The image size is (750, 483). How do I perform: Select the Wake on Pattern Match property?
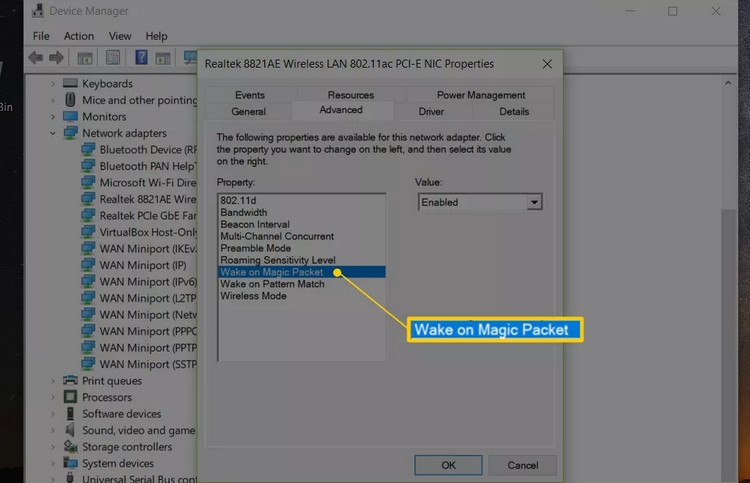pyautogui.click(x=302, y=284)
